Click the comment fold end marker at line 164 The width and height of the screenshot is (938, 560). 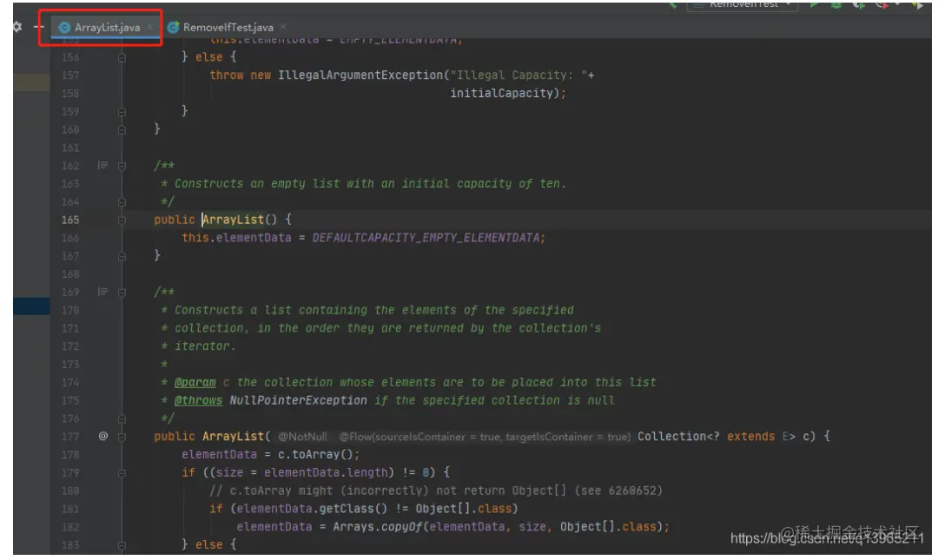pyautogui.click(x=122, y=202)
